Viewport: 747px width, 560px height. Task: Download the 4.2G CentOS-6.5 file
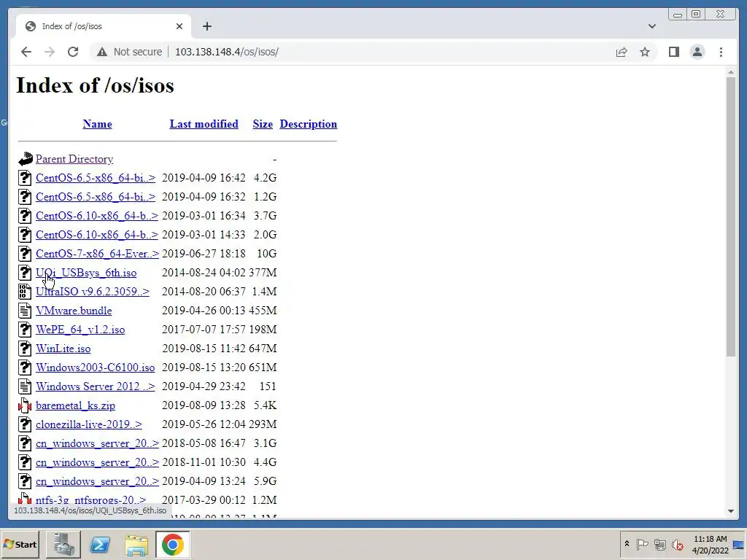pyautogui.click(x=96, y=178)
